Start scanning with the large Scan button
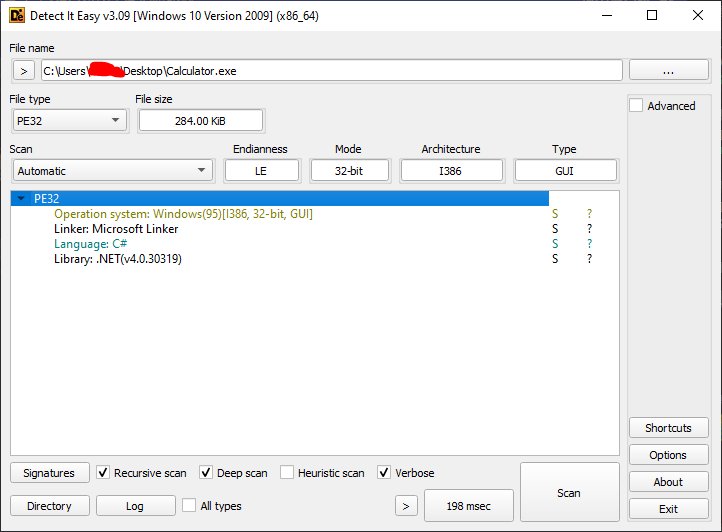 tap(570, 492)
